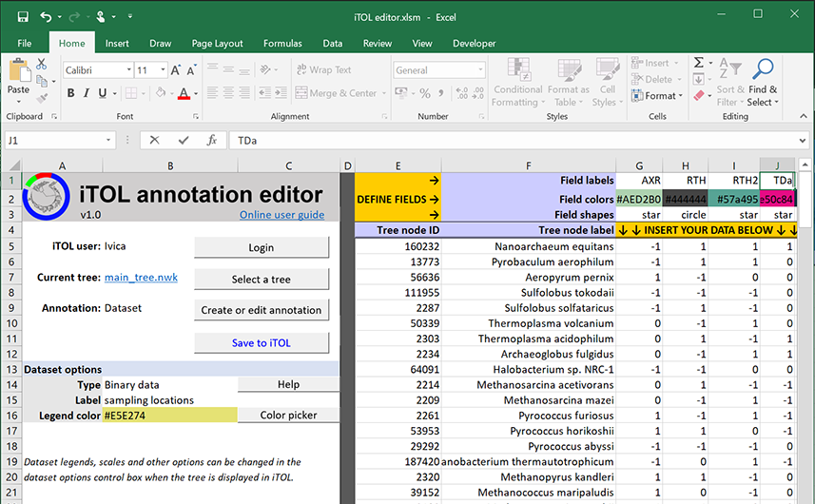Image resolution: width=815 pixels, height=504 pixels.
Task: Toggle Bold formatting
Action: pos(70,93)
